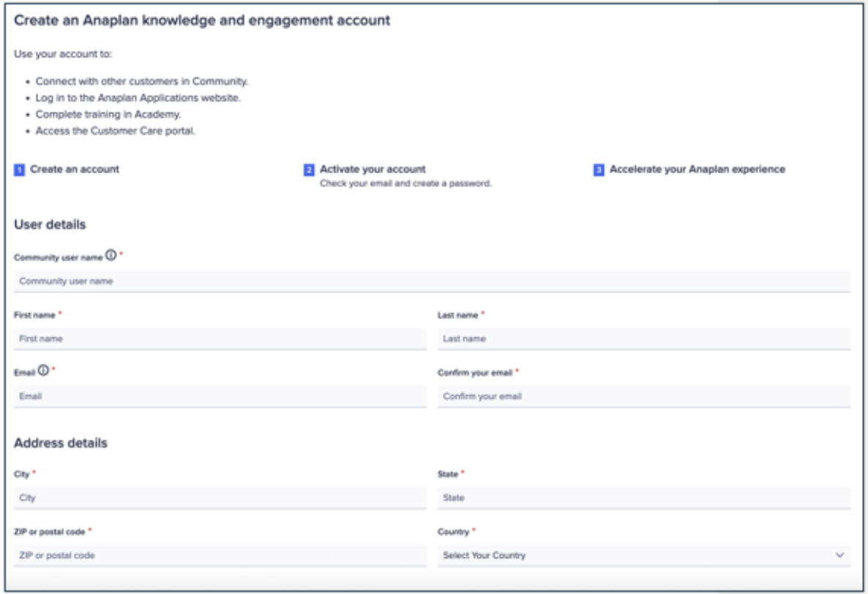The height and width of the screenshot is (594, 868).
Task: Focus the Confirm your email field
Action: click(644, 396)
